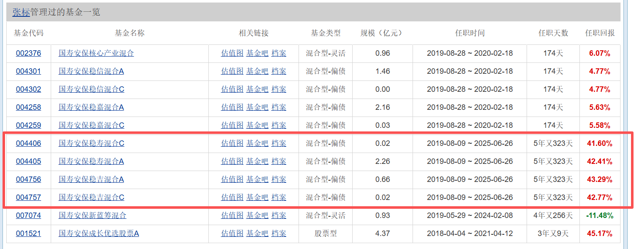Open 国寿安保核心产业混合 fund page
This screenshot has height=249, width=644.
point(96,53)
